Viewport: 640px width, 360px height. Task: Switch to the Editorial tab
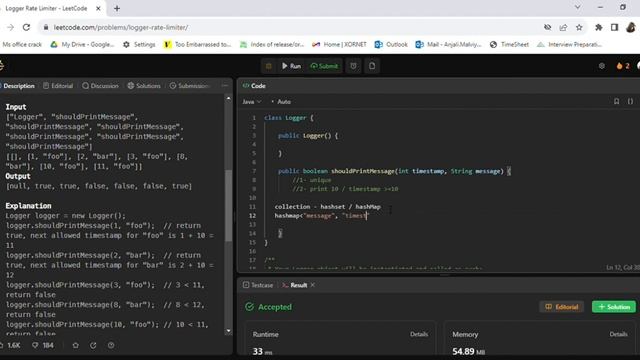[x=58, y=86]
